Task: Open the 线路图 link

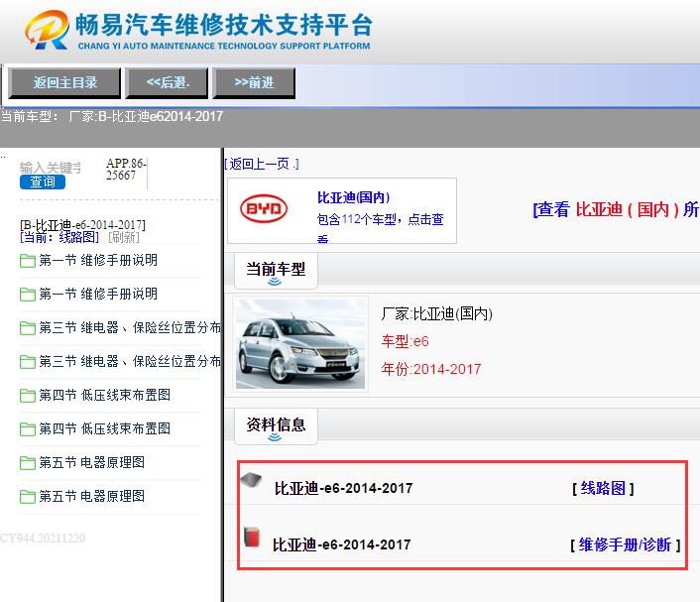Action: pos(603,488)
